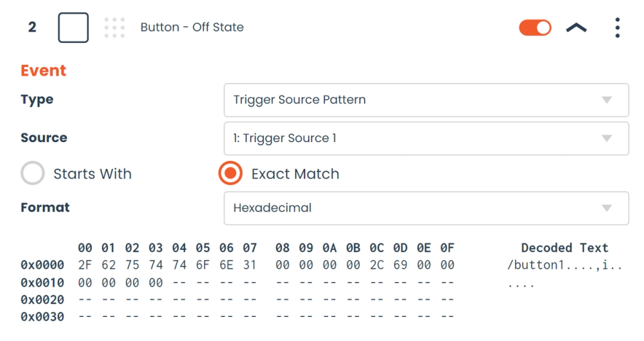Select the Starts With radio option
644x341 pixels.
coord(32,174)
